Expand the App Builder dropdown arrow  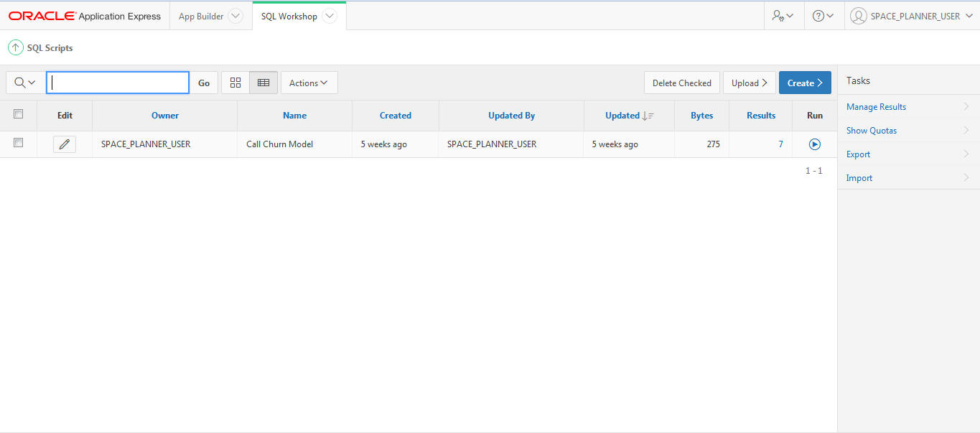pos(235,16)
